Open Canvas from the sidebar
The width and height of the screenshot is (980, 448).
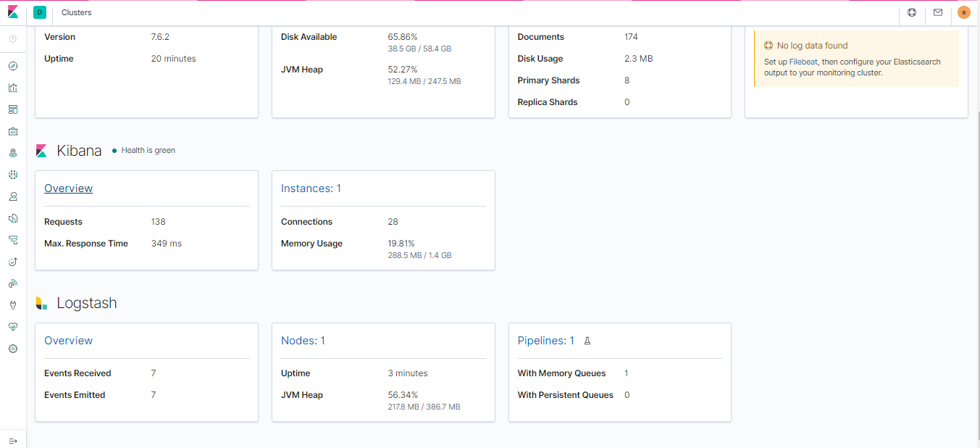point(13,131)
